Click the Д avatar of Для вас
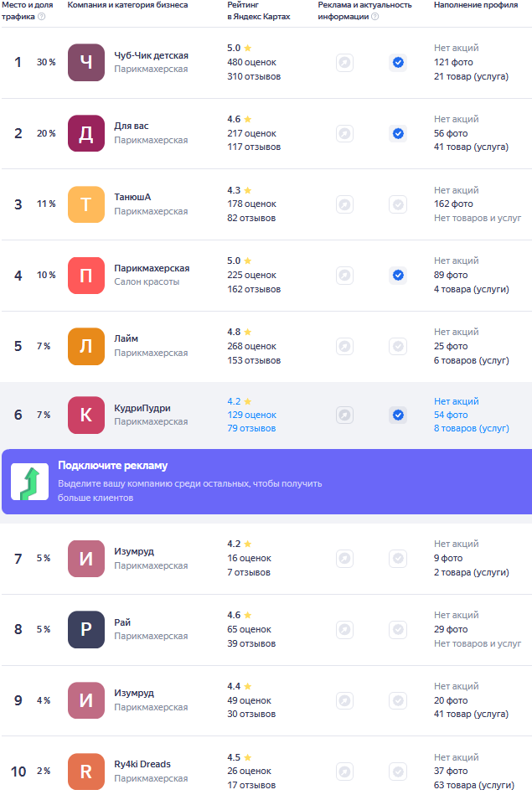This screenshot has height=800, width=532. 86,134
